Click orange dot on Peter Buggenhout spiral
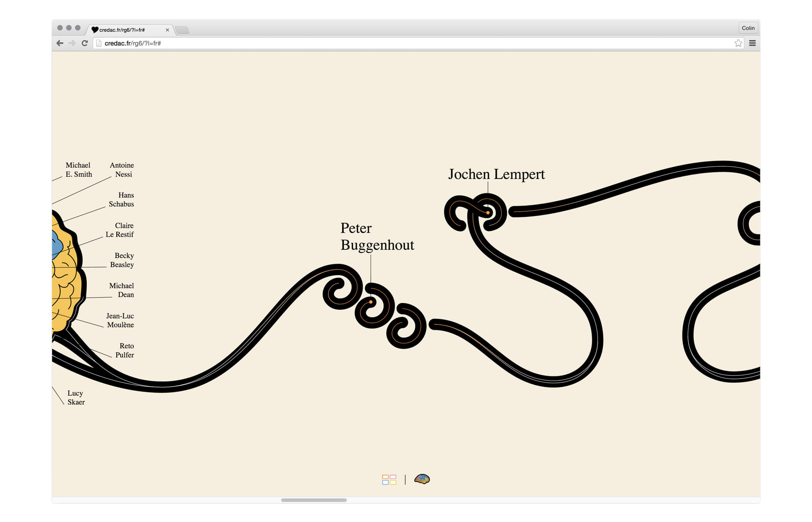Image resolution: width=812 pixels, height=522 pixels. point(371,302)
